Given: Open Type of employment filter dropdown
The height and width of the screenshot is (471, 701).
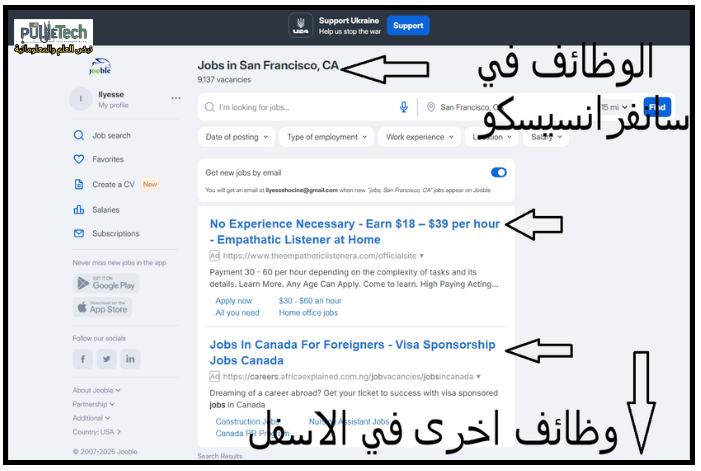Looking at the screenshot, I should pyautogui.click(x=326, y=137).
